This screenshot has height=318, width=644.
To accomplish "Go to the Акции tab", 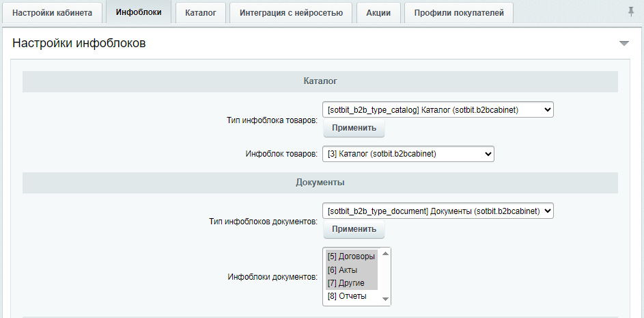I will (x=378, y=13).
